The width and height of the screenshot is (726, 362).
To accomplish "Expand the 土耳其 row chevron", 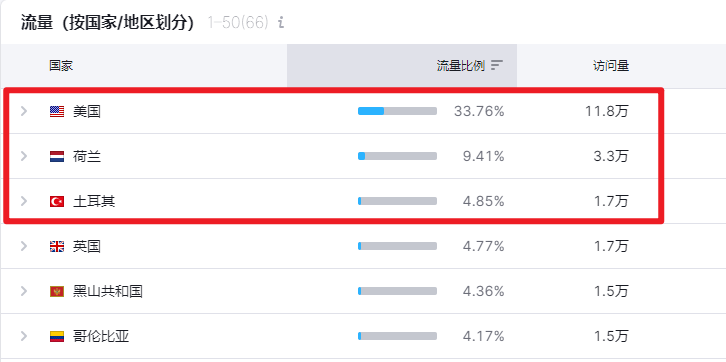I will point(24,201).
